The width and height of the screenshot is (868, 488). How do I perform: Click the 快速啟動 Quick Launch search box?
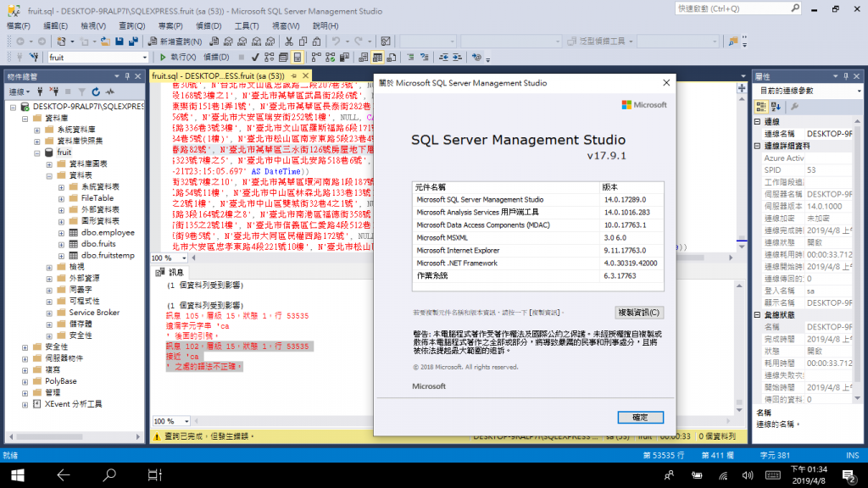738,8
